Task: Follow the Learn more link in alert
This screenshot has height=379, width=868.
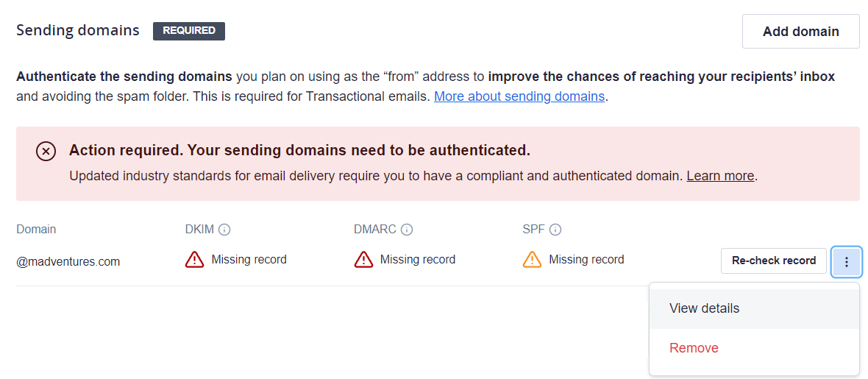Action: [x=720, y=176]
